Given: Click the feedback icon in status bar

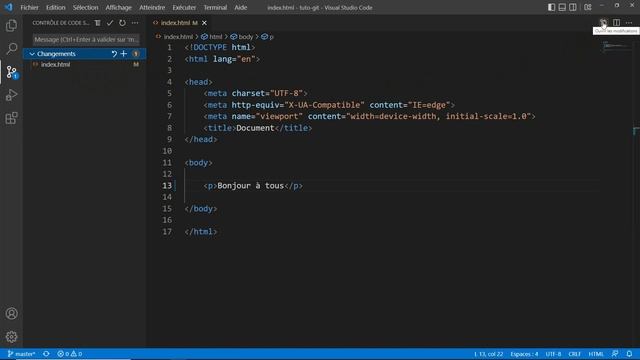Looking at the screenshot, I should 615,354.
